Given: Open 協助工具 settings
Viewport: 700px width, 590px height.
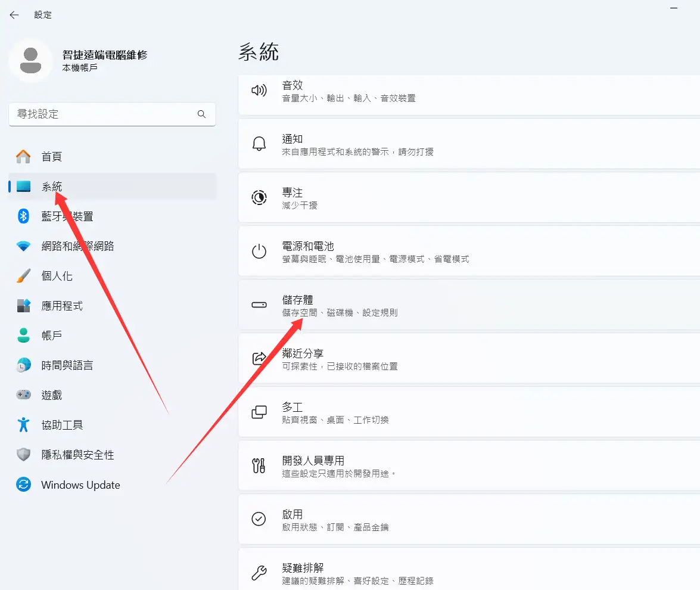Looking at the screenshot, I should click(112, 425).
